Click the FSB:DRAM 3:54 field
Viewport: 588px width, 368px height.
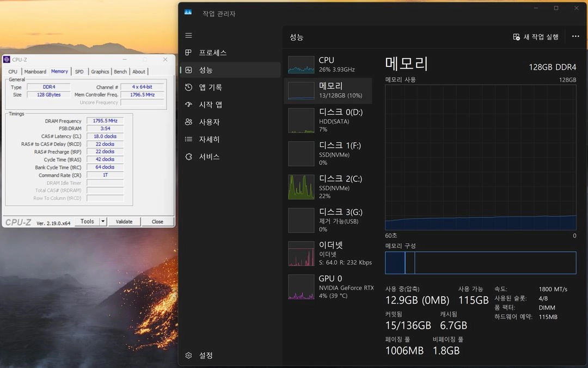105,128
